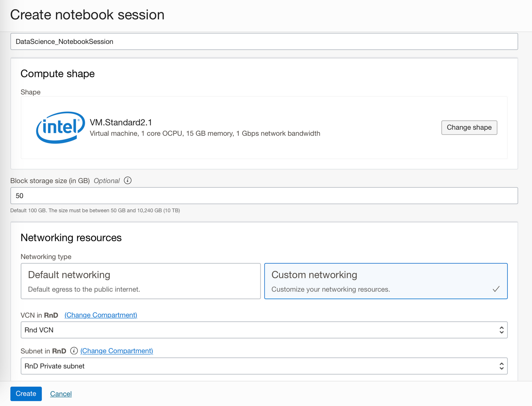Open Change Compartment for VCN in RnD

101,315
